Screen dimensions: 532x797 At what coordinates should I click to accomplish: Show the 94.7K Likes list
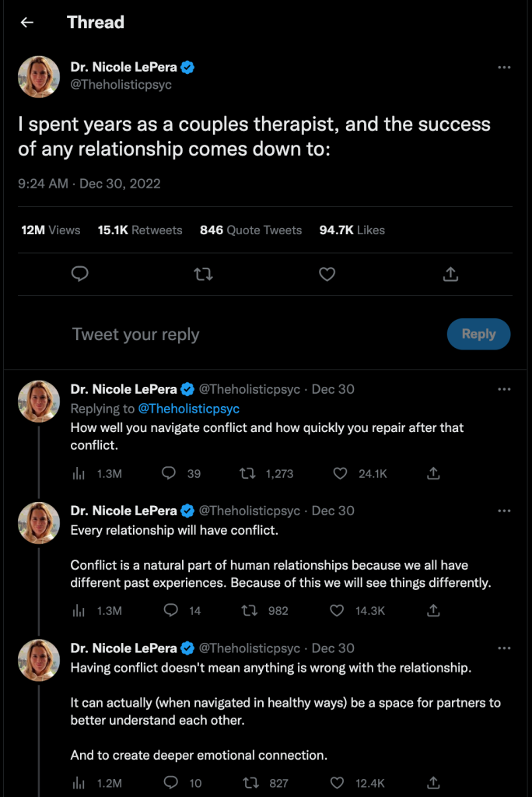352,230
